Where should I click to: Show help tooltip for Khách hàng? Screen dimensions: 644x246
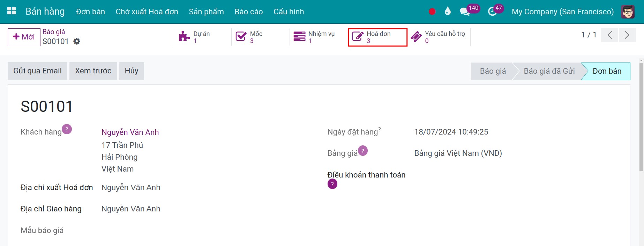coord(67,129)
